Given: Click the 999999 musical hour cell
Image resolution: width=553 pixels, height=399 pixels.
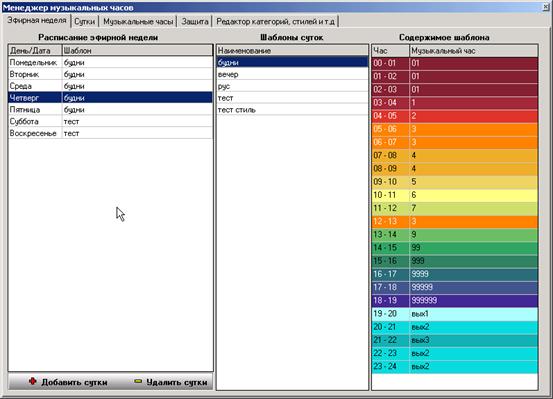Looking at the screenshot, I should coord(474,300).
